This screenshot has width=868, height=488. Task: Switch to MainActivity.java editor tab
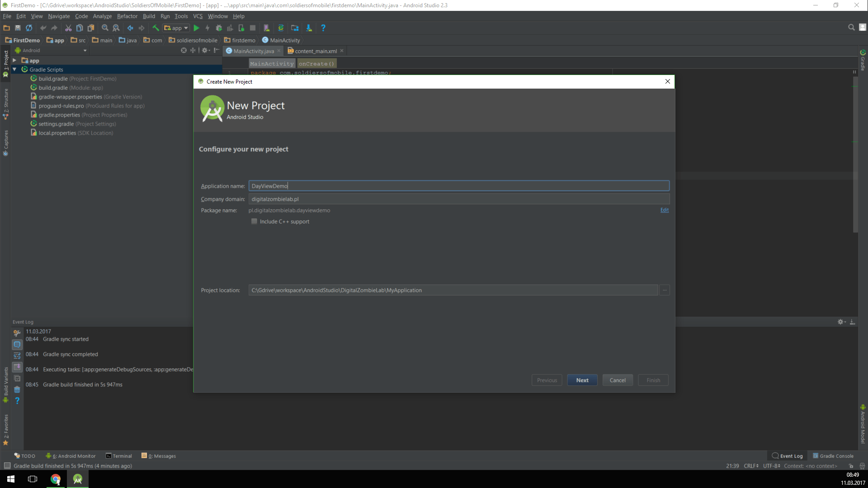(x=253, y=51)
